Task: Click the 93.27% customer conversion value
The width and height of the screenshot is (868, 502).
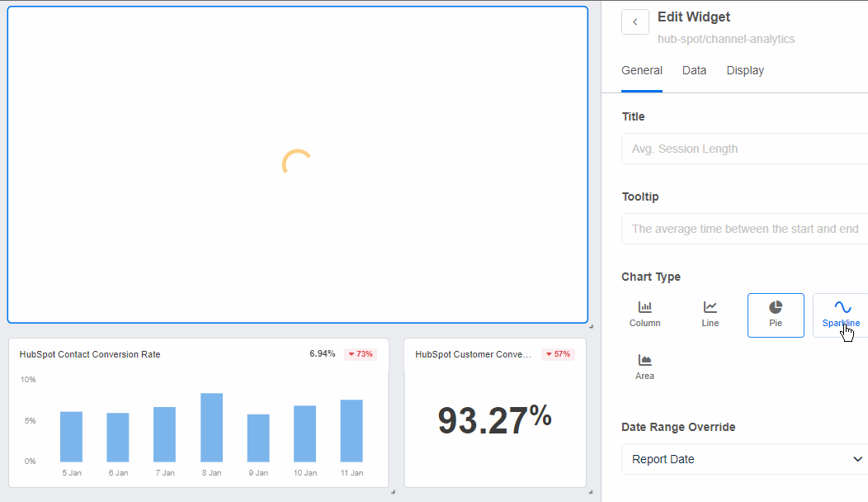Action: point(494,419)
